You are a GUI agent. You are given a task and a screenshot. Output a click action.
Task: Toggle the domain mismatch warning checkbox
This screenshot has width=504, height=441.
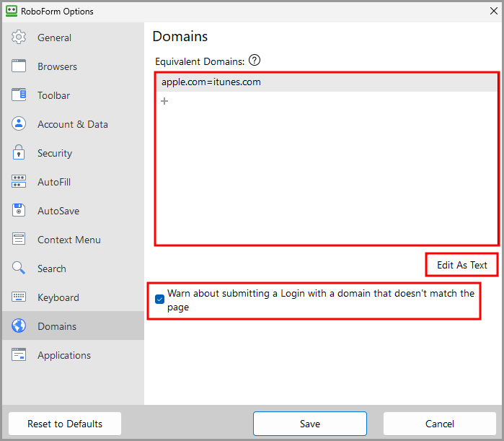[159, 300]
